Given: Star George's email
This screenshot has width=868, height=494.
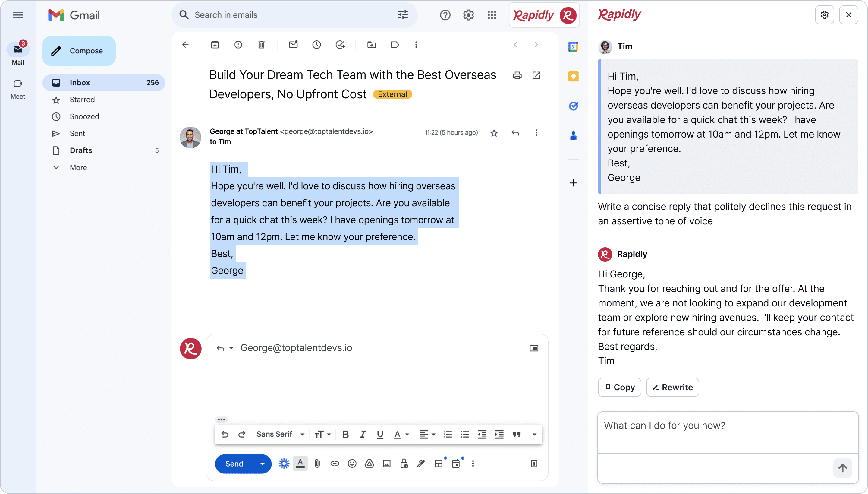Looking at the screenshot, I should coord(494,133).
